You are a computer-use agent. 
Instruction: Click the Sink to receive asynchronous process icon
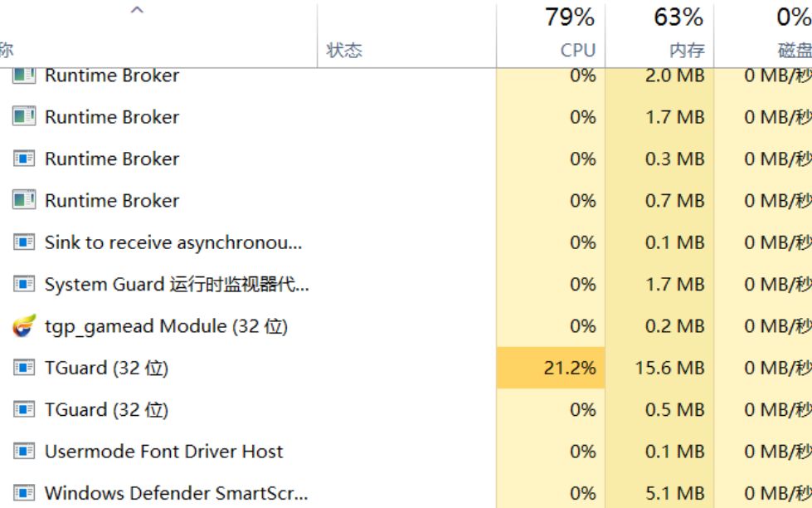coord(24,242)
